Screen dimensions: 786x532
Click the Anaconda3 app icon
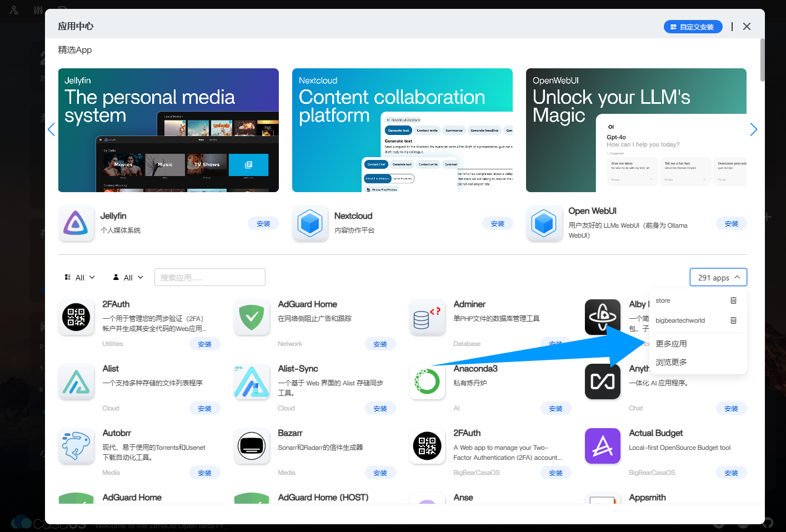pyautogui.click(x=427, y=382)
